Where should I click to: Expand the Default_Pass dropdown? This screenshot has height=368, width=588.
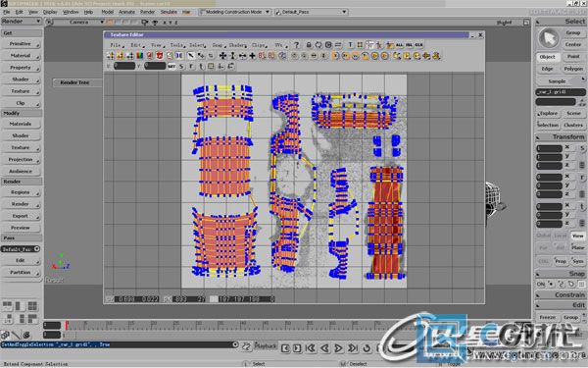[x=312, y=12]
